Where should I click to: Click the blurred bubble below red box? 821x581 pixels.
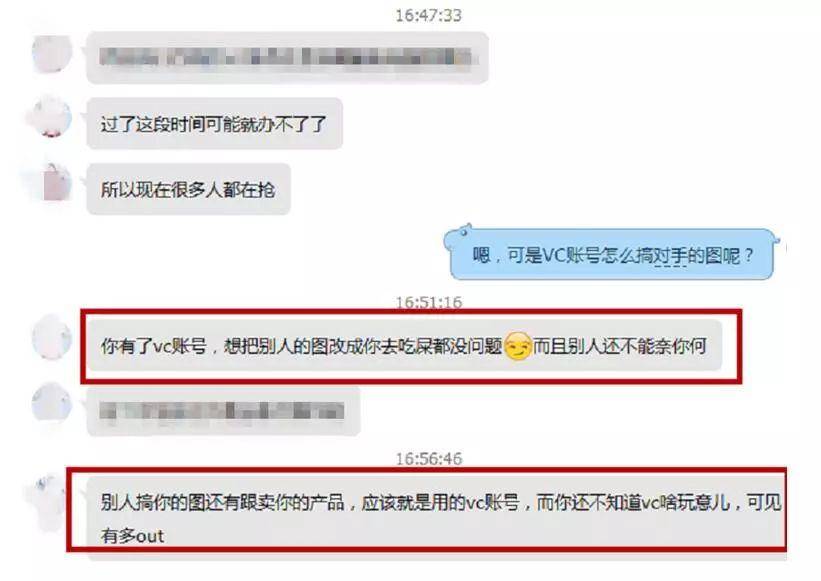(223, 411)
